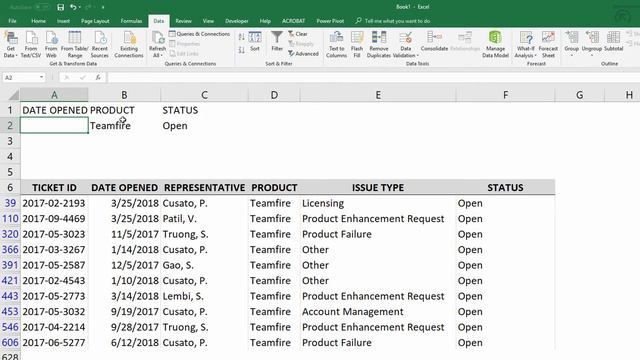Select cell C2 containing Open
This screenshot has height=360, width=640.
click(204, 125)
